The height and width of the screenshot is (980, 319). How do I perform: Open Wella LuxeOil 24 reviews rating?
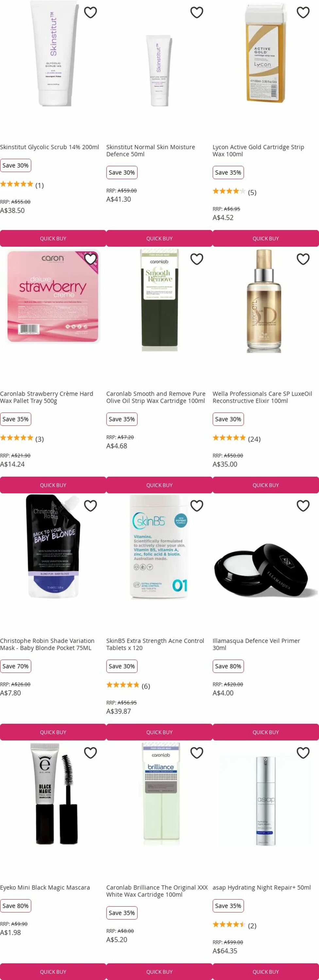click(x=236, y=439)
